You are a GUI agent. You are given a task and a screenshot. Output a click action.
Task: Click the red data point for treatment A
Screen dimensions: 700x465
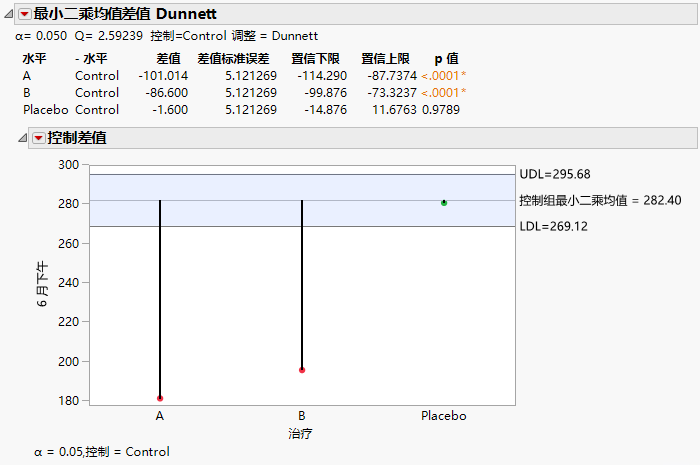pos(160,398)
